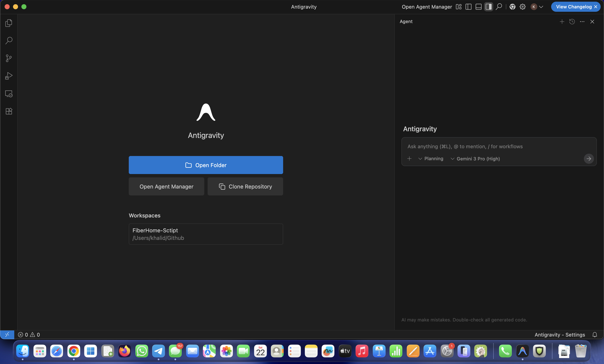Open the Remote Explorer view

pyautogui.click(x=9, y=94)
